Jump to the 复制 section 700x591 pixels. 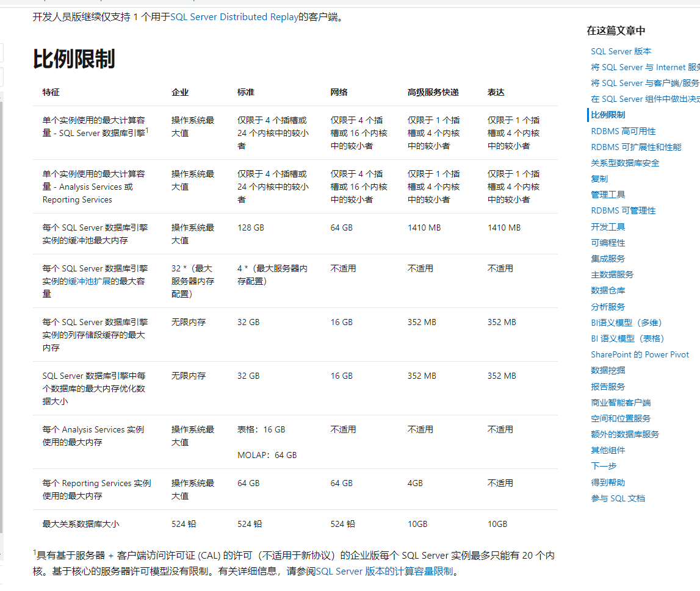click(599, 179)
